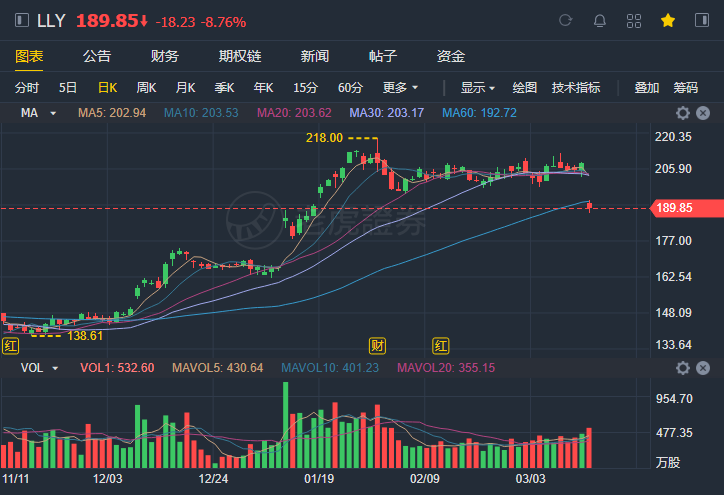Click the 技术指标 technical indicators button
Image resolution: width=724 pixels, height=495 pixels.
[576, 88]
